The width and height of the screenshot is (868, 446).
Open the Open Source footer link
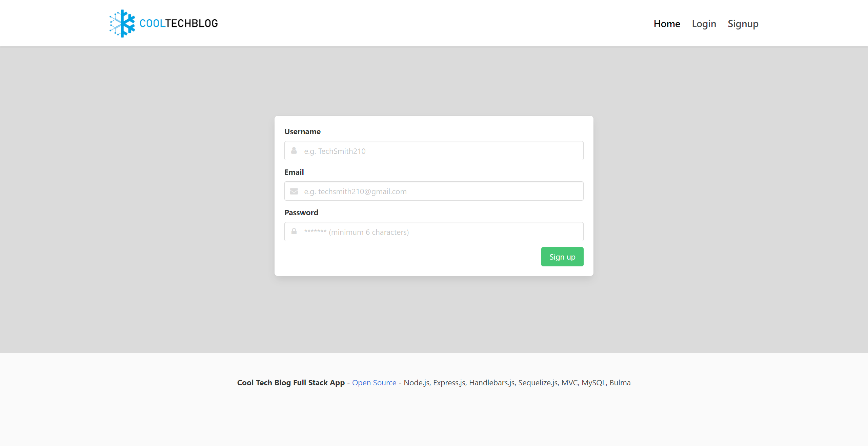click(374, 383)
